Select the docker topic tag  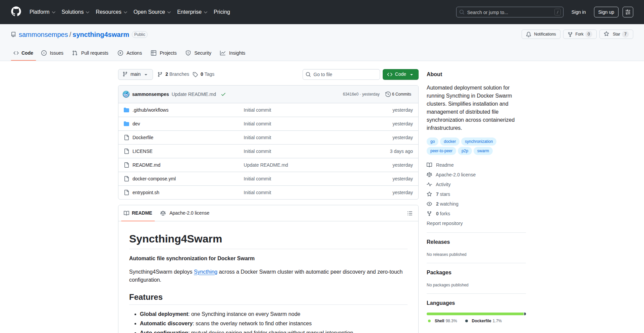449,142
